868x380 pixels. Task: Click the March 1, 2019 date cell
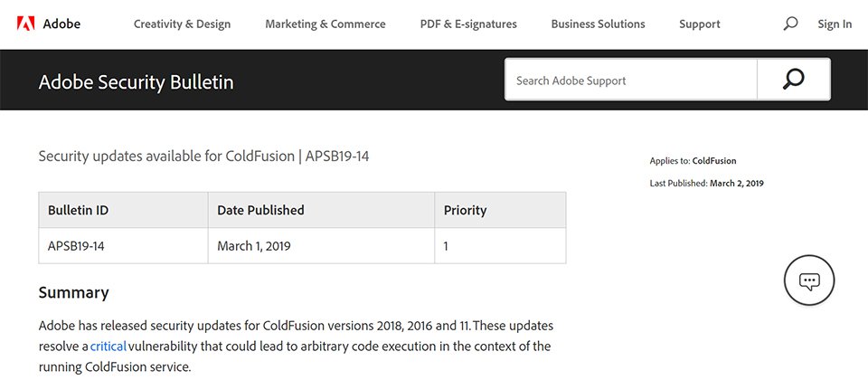tap(254, 245)
